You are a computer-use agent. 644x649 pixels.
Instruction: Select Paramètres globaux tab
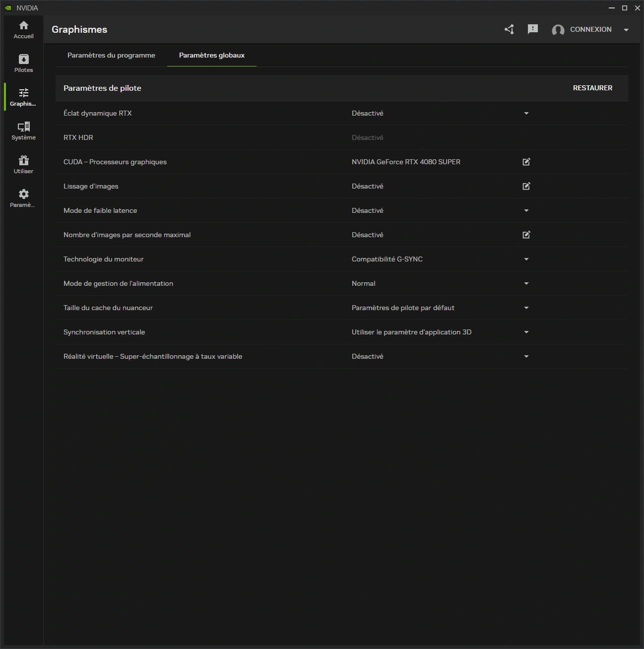click(x=212, y=55)
